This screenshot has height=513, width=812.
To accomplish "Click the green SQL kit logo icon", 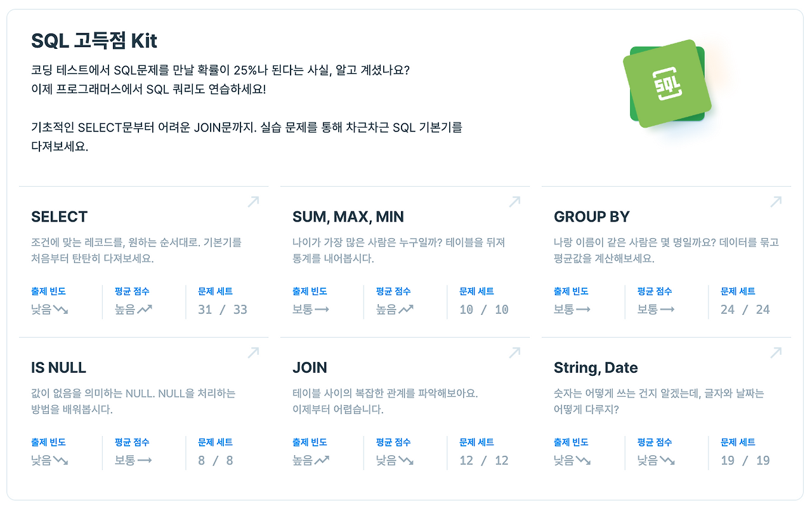I will pyautogui.click(x=667, y=83).
